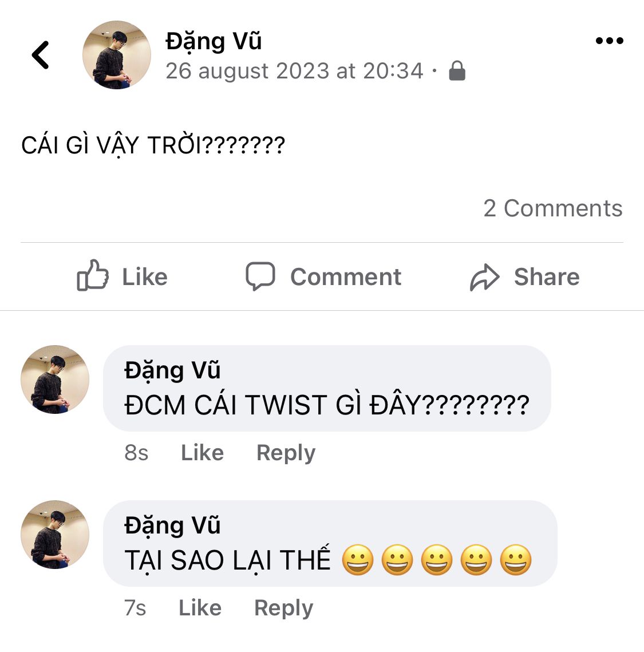Open post author's profile picture at top

(117, 55)
